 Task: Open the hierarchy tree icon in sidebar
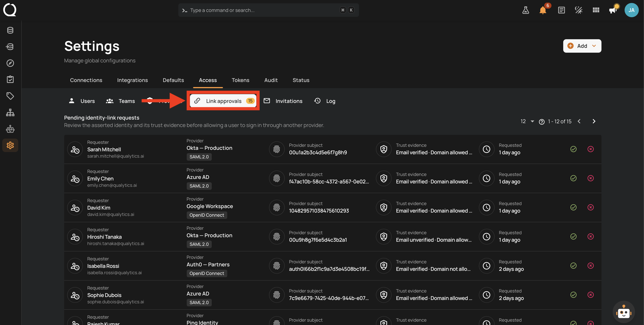coord(10,112)
